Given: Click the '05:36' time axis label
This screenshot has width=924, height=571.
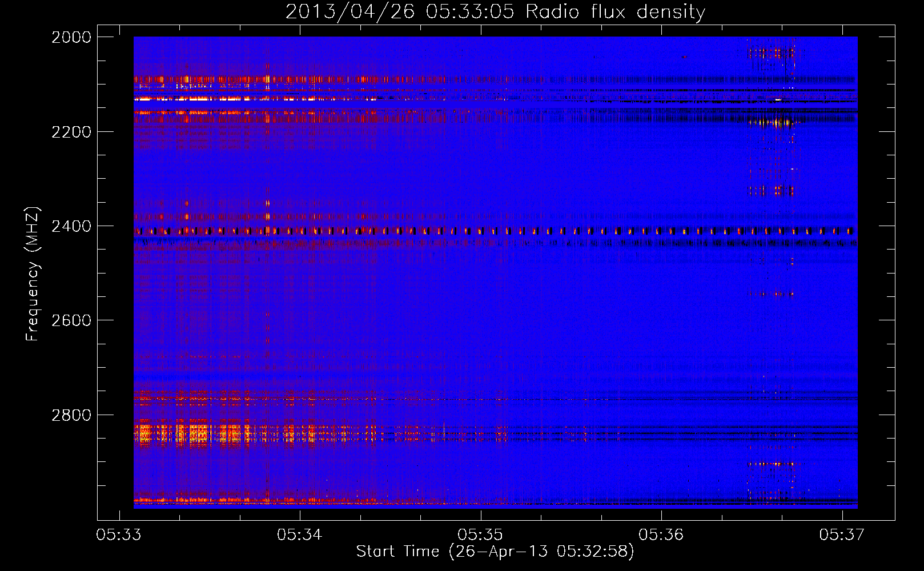Looking at the screenshot, I should tap(661, 534).
